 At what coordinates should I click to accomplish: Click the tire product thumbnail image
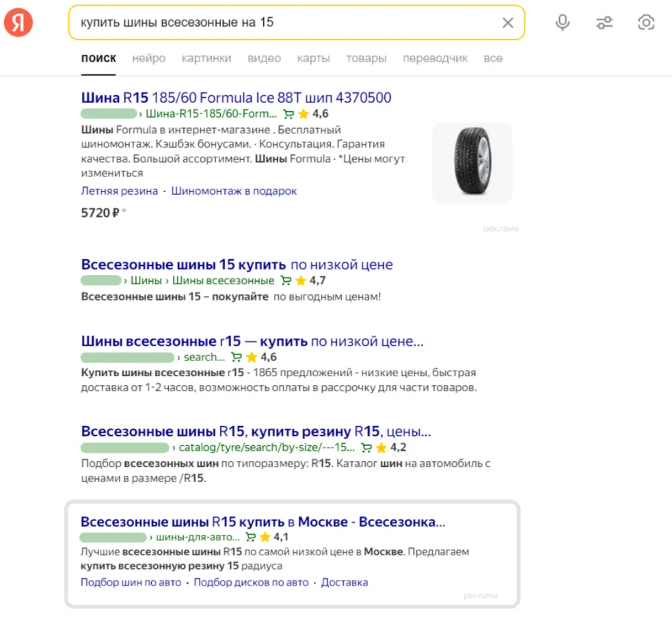(x=471, y=162)
